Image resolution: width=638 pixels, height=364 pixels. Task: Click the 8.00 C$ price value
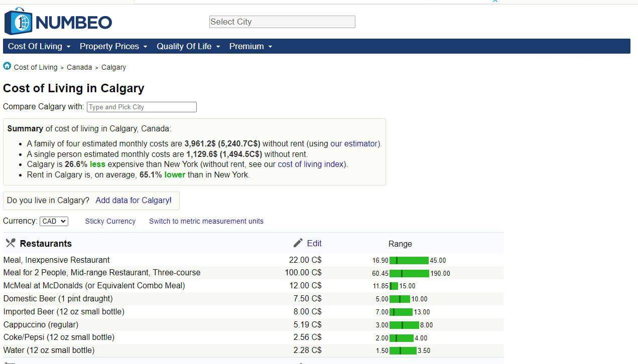[307, 312]
